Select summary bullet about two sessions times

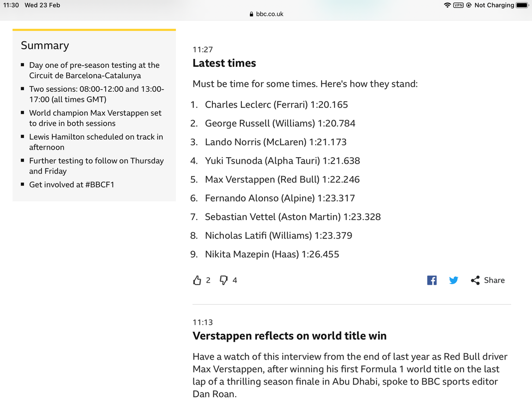(97, 94)
